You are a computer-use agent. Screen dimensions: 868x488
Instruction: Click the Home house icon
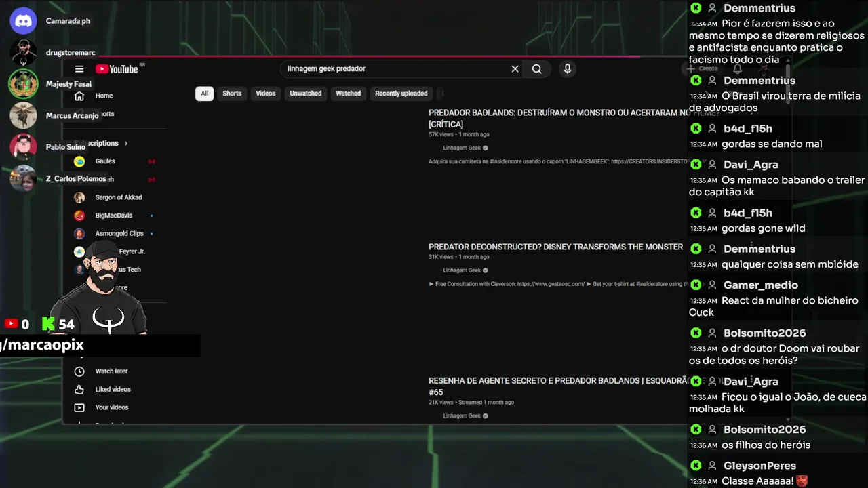pyautogui.click(x=79, y=96)
